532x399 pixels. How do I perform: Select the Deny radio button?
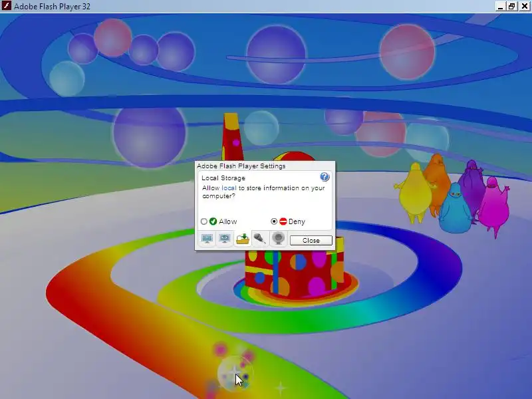pos(274,221)
